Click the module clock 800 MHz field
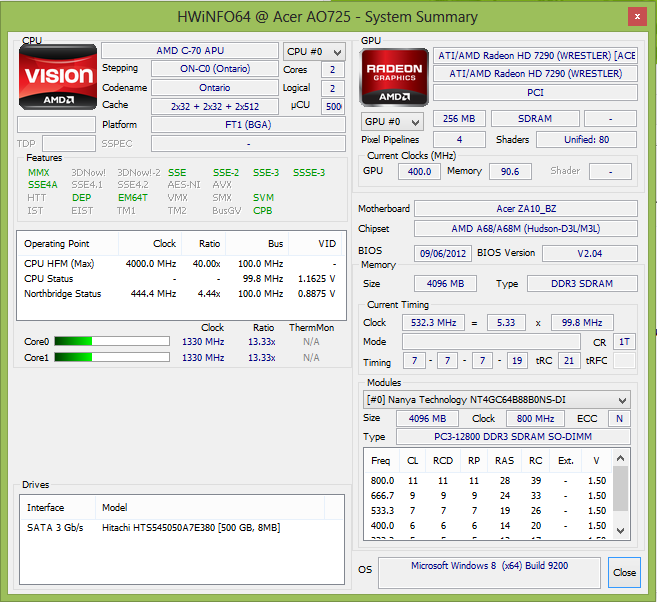The width and height of the screenshot is (657, 602). coord(535,419)
